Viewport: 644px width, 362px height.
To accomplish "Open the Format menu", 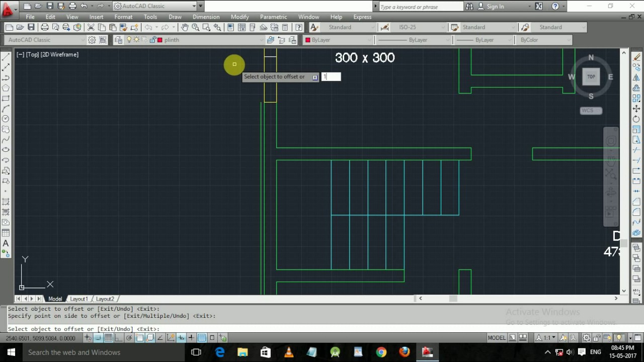I will pos(123,17).
